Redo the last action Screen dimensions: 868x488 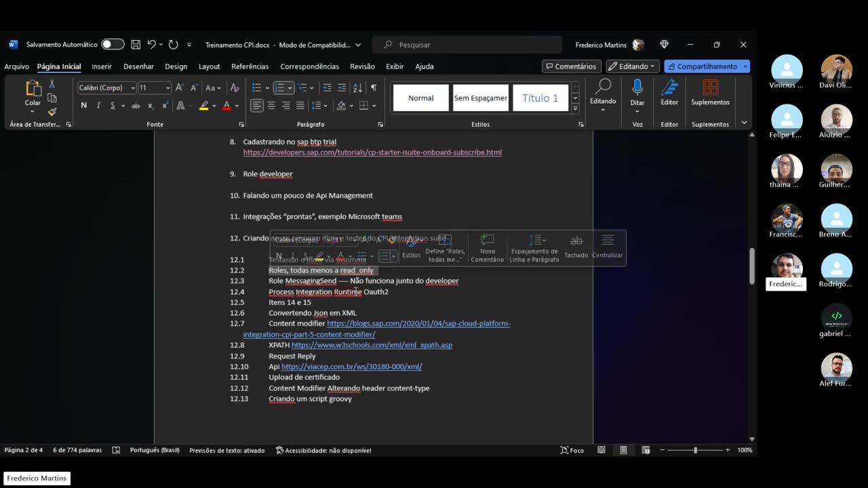pos(174,45)
